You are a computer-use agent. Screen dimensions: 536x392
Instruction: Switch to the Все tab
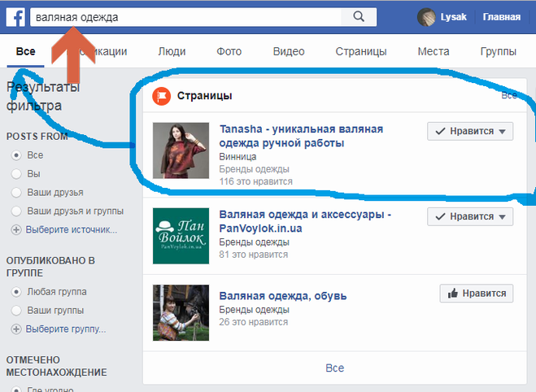click(x=26, y=51)
